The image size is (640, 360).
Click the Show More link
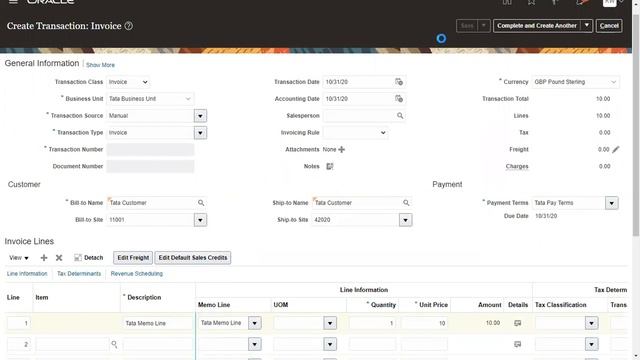(100, 65)
